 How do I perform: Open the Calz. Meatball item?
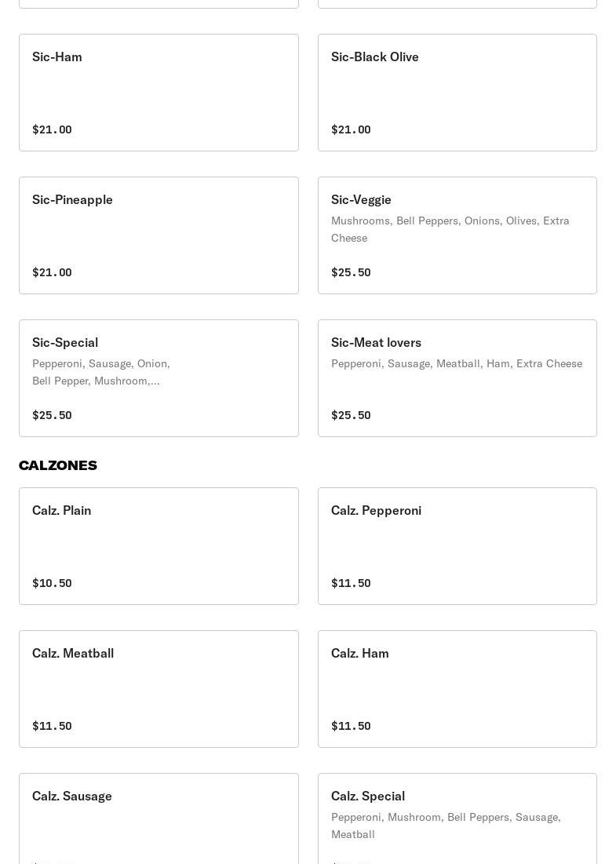point(159,689)
